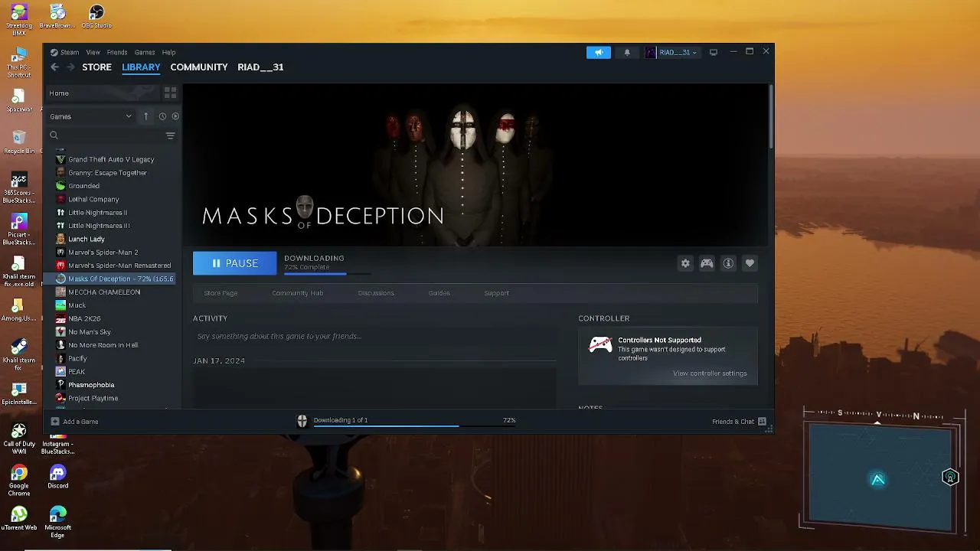Open Friends & Chat
The height and width of the screenshot is (551, 980).
pyautogui.click(x=733, y=422)
